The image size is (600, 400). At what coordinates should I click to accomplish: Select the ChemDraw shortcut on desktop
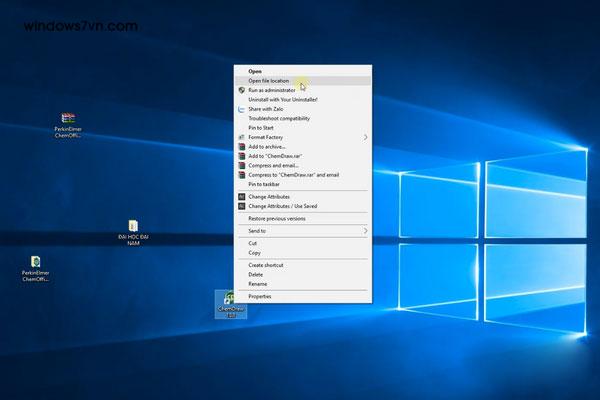230,299
